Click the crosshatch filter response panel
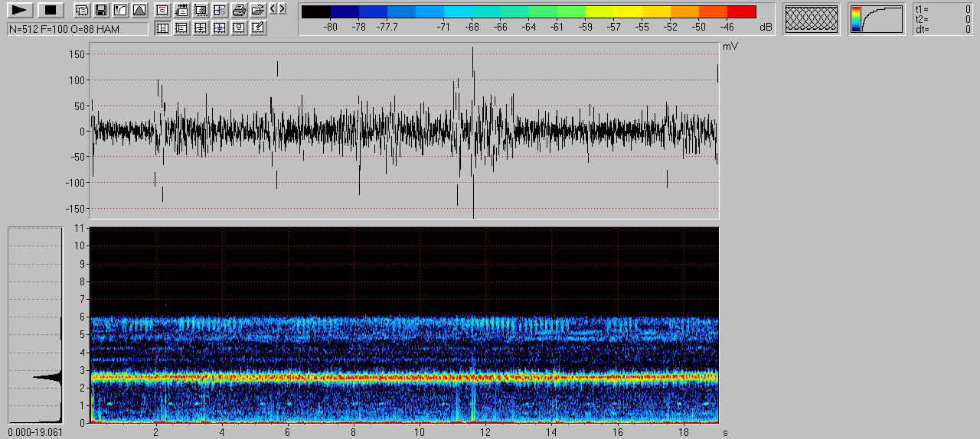The width and height of the screenshot is (980, 439). click(x=811, y=19)
